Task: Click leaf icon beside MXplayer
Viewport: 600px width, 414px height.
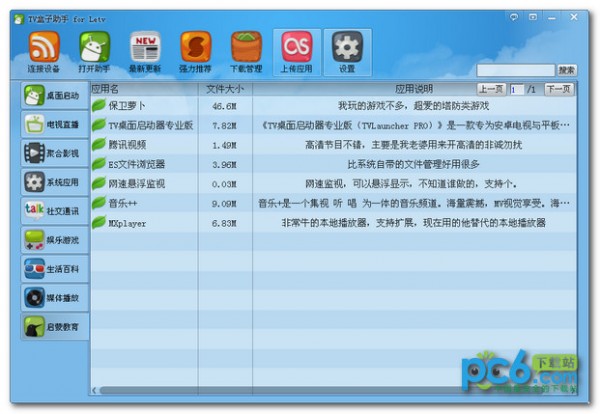Action: [99, 222]
